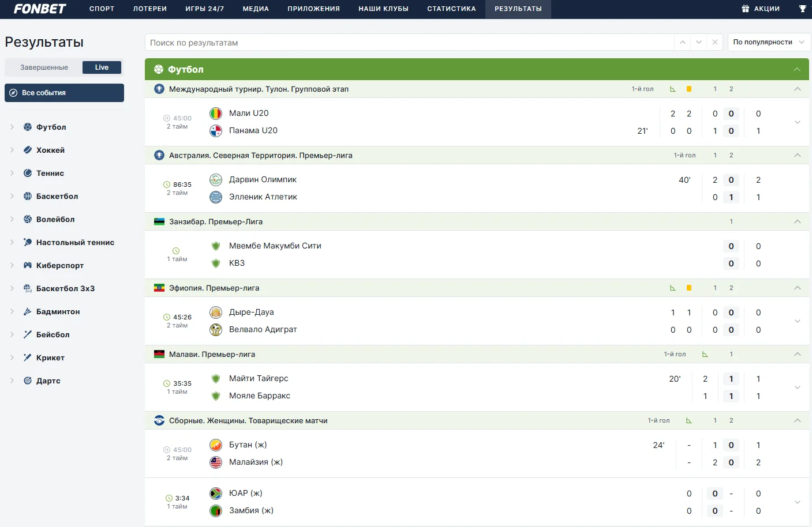Clear search with the X icon
This screenshot has height=527, width=812.
click(715, 42)
